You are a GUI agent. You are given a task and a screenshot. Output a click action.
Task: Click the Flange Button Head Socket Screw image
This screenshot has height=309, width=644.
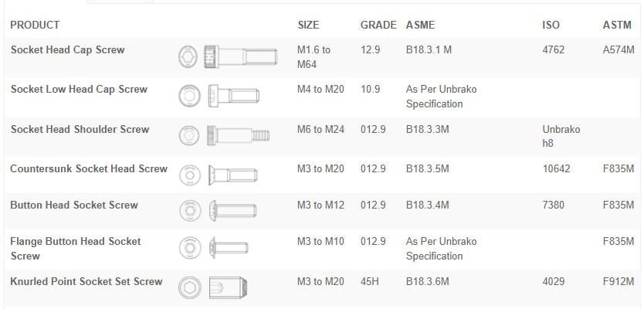216,248
